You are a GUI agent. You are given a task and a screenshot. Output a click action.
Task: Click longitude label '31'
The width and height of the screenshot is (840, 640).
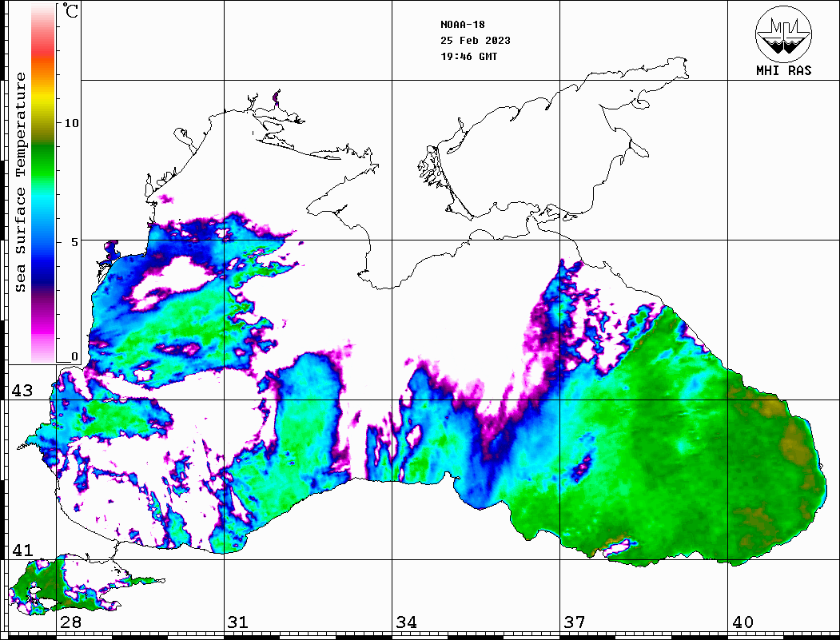238,622
